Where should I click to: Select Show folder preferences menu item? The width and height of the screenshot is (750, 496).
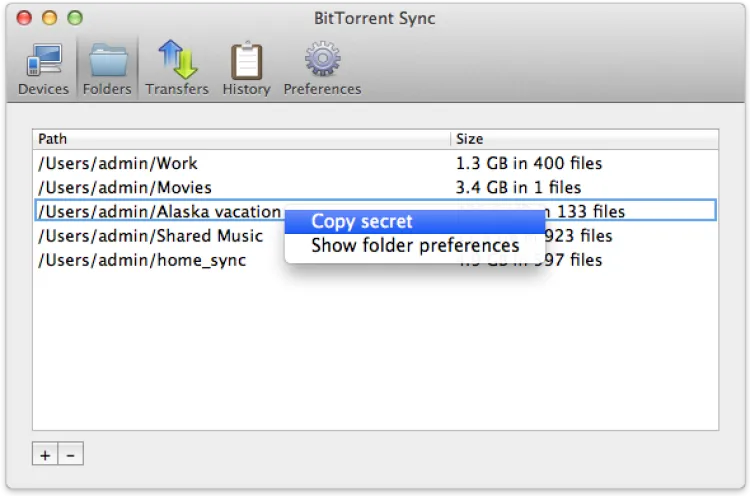coord(415,245)
